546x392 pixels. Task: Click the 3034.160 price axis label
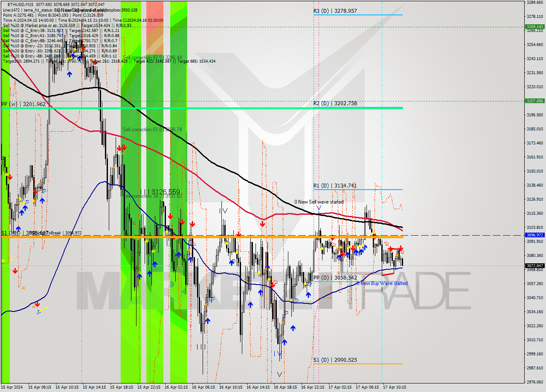534,311
